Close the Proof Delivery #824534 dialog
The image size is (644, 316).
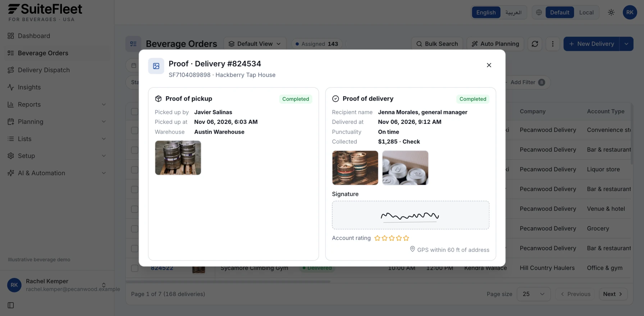489,65
